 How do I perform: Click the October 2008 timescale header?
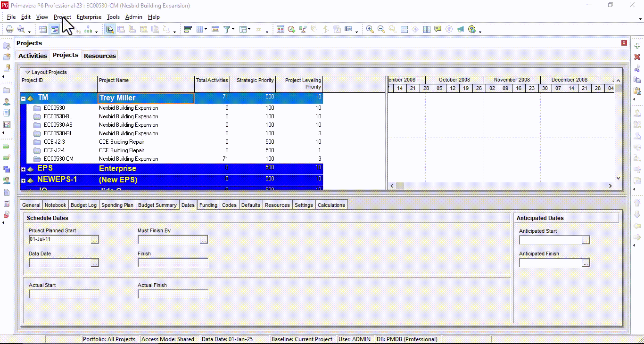point(454,80)
